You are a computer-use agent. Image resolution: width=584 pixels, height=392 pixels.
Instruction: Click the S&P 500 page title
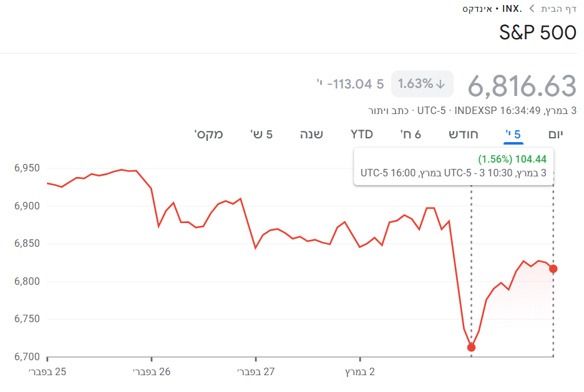point(537,32)
